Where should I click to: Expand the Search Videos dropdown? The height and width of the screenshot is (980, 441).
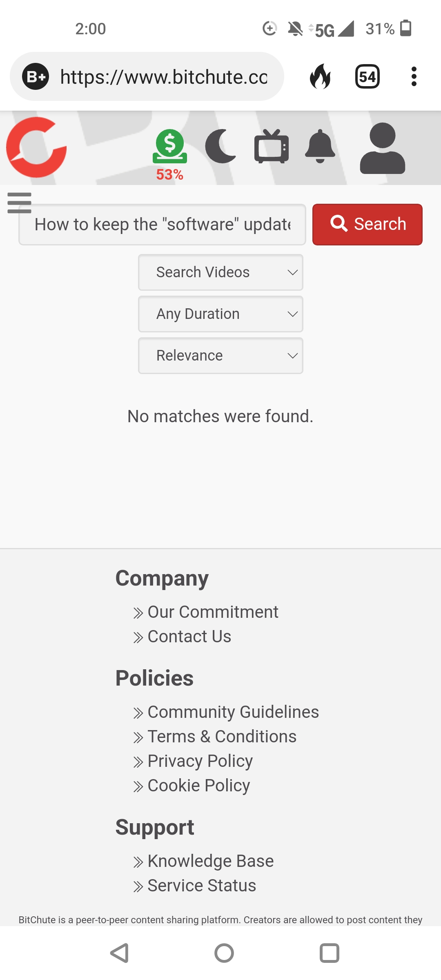(220, 272)
